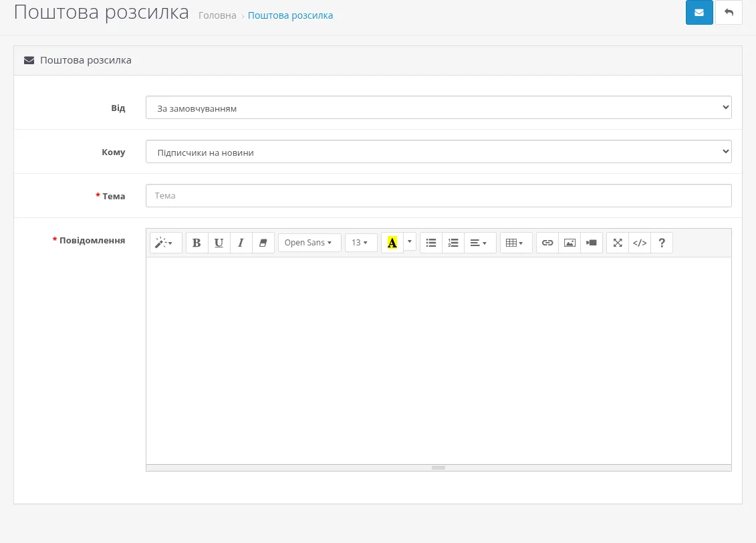
Task: Open the 'Від' sender dropdown
Action: pyautogui.click(x=438, y=108)
